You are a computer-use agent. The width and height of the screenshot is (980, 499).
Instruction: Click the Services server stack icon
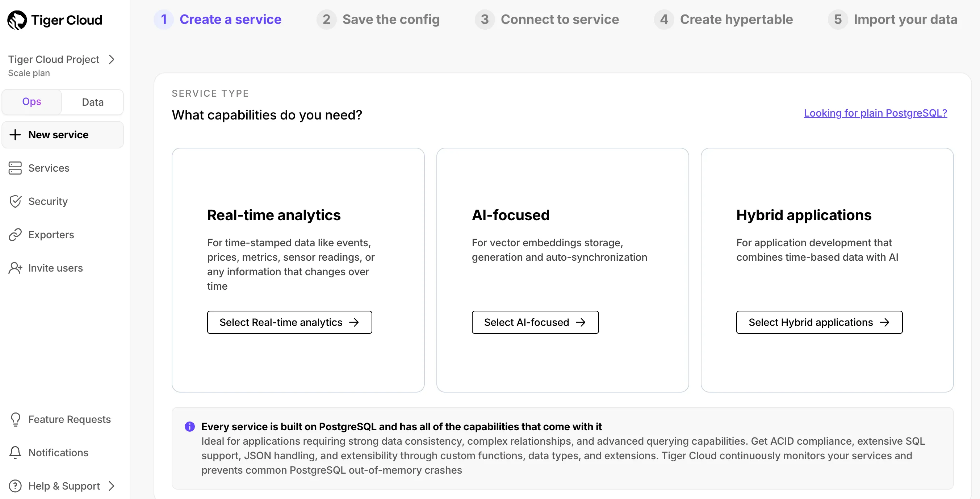coord(15,168)
